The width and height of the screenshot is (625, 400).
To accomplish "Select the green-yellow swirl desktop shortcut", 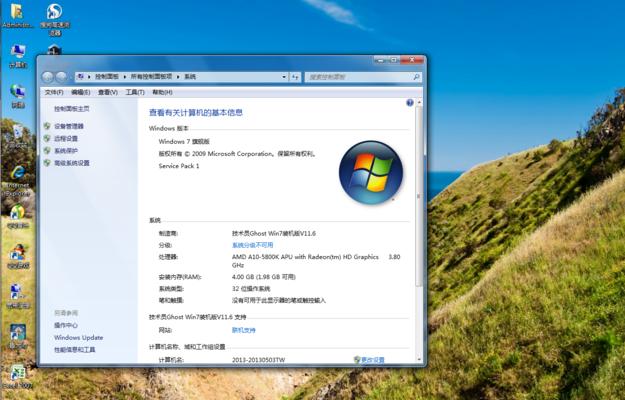I will pyautogui.click(x=18, y=216).
